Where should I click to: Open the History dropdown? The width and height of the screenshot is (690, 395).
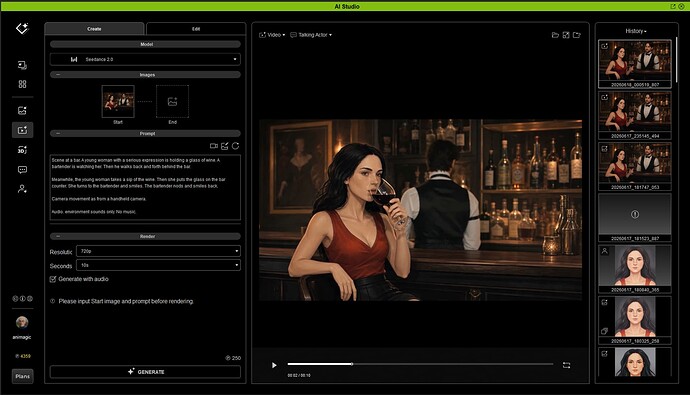pos(636,31)
